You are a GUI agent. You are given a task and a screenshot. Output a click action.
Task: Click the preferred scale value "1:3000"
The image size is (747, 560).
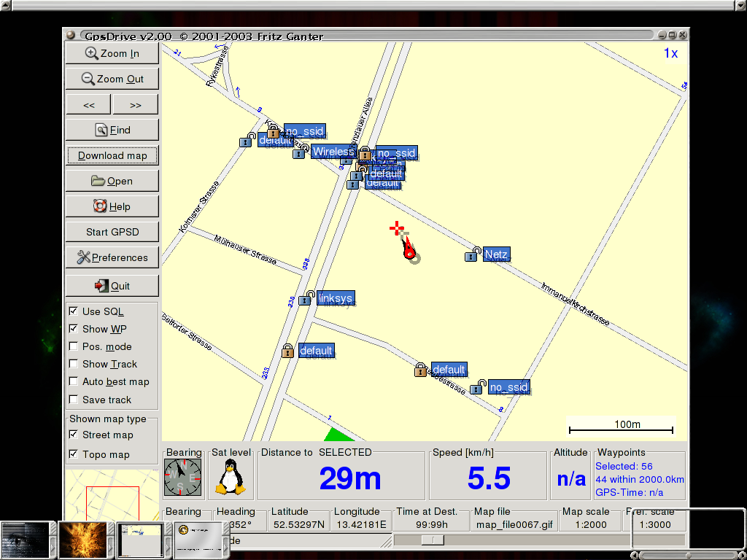[655, 525]
